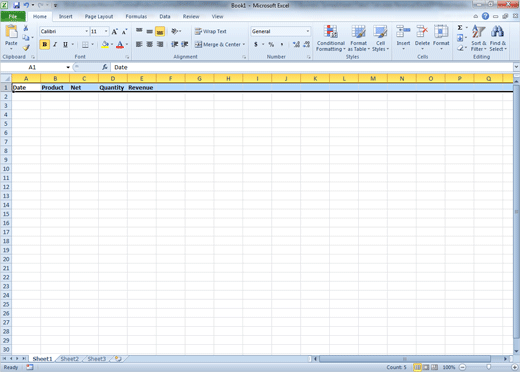Apply the yellow Fill Color
The width and height of the screenshot is (520, 372).
tap(105, 44)
